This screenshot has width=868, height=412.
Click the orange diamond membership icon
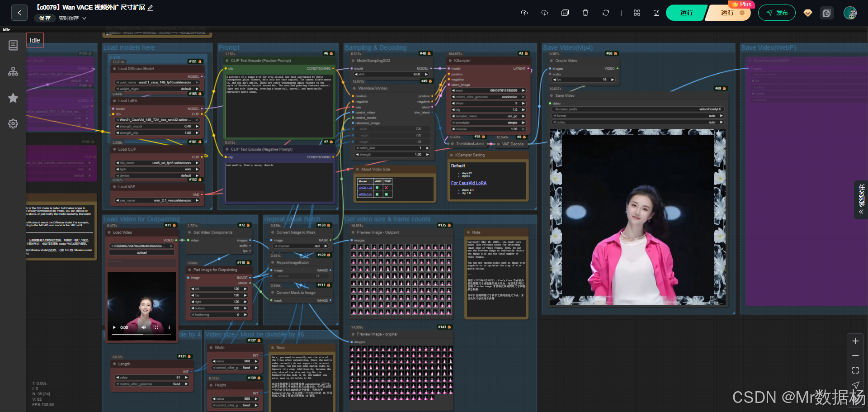coord(808,13)
